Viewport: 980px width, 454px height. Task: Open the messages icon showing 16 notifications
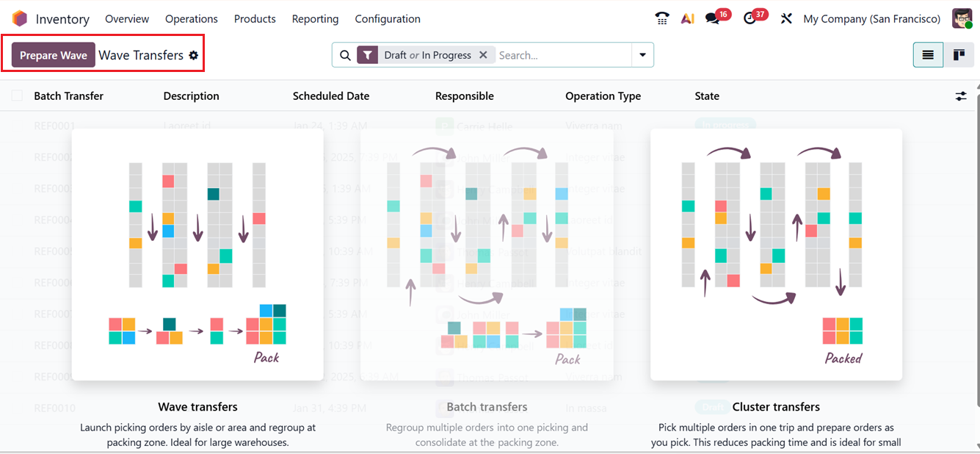pyautogui.click(x=711, y=18)
